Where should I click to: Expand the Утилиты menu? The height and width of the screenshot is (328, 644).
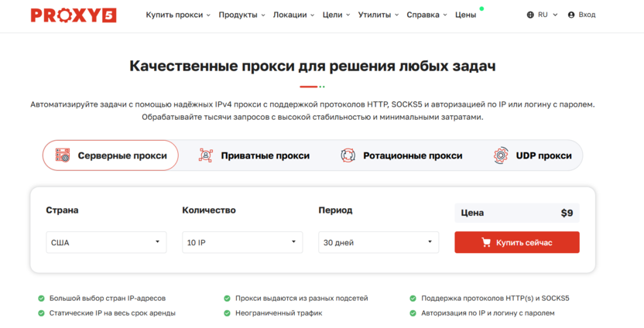click(x=378, y=15)
